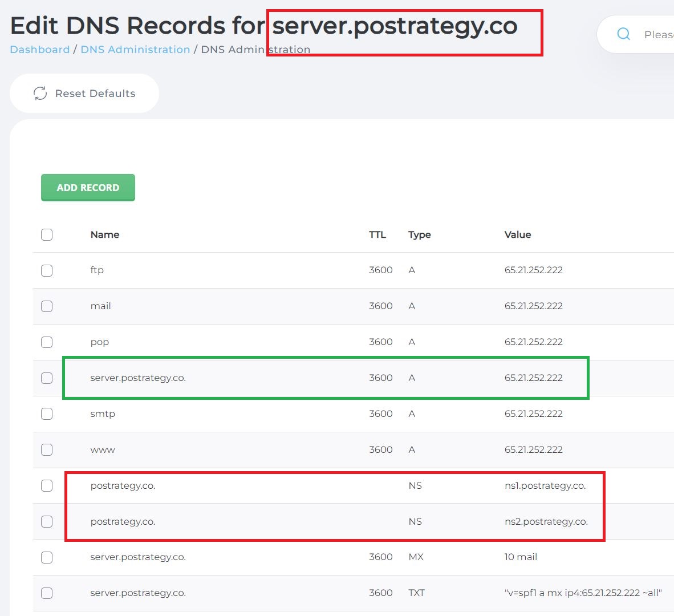Click the mail record name
This screenshot has width=674, height=616.
pyautogui.click(x=100, y=306)
